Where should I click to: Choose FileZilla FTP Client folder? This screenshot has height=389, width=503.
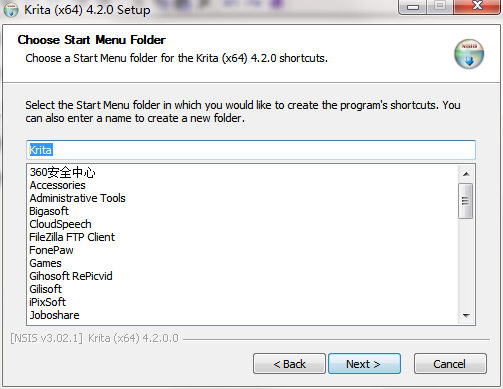(72, 237)
